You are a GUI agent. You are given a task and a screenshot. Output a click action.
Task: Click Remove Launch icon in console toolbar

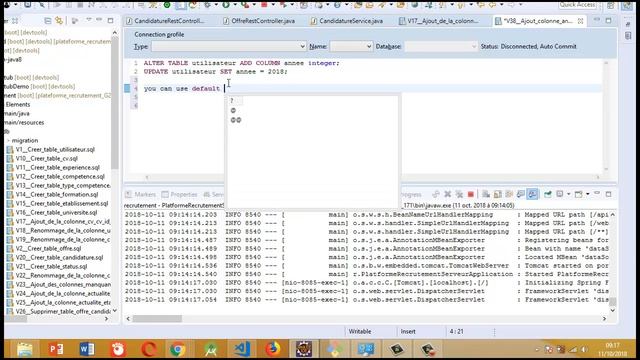point(448,194)
